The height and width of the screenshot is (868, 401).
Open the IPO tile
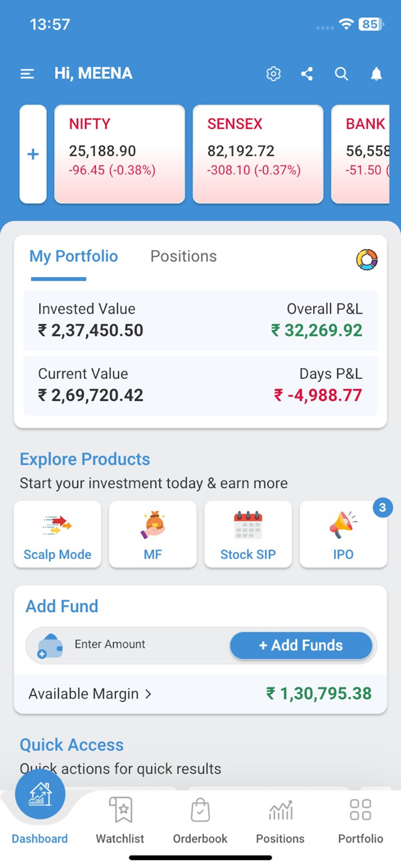(343, 534)
